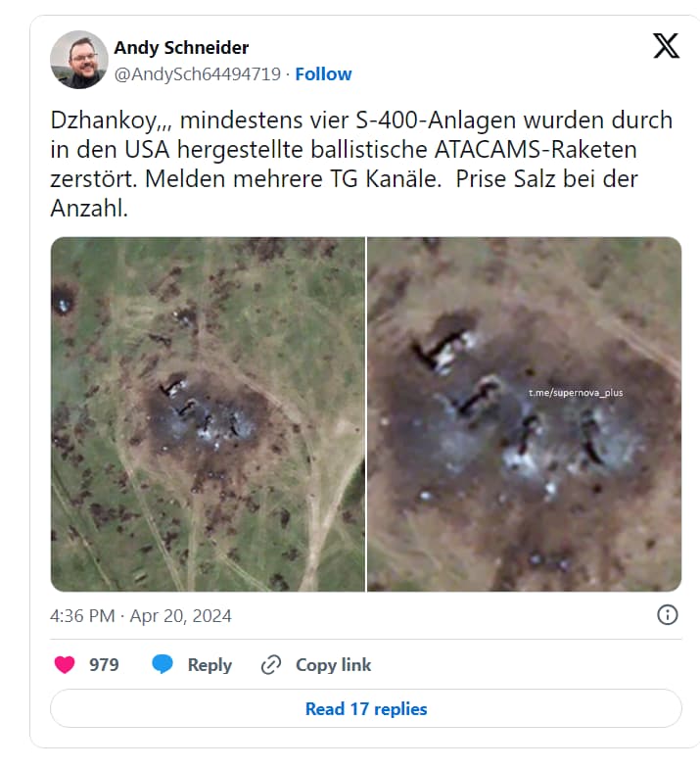Open the right zoomed satellite image

point(525,414)
